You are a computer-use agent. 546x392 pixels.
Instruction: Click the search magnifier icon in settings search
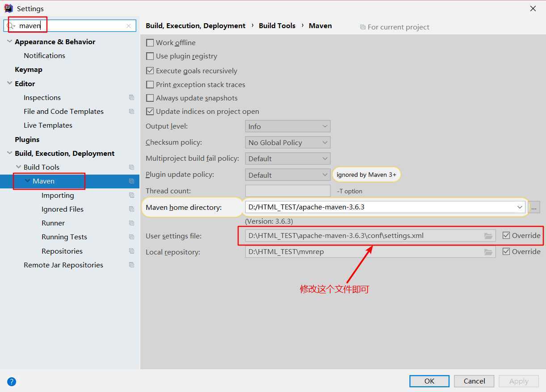(10, 26)
